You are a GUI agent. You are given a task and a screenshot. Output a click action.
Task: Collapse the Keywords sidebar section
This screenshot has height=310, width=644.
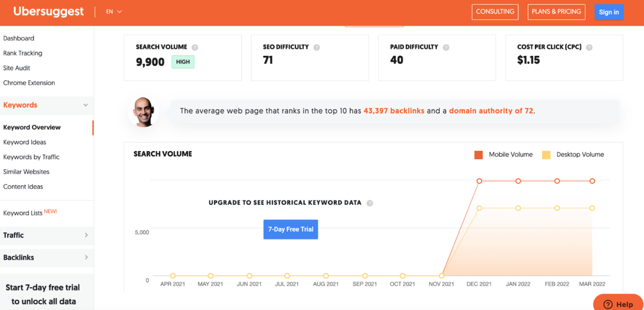[85, 105]
